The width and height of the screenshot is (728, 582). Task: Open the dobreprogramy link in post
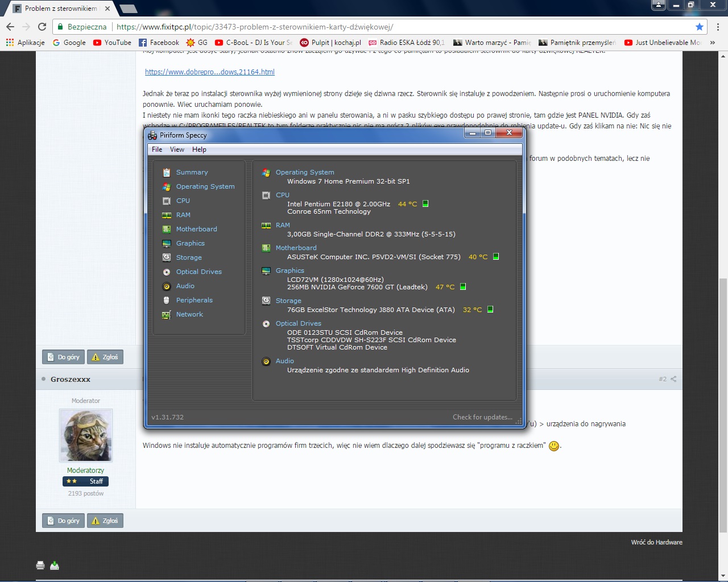coord(210,72)
